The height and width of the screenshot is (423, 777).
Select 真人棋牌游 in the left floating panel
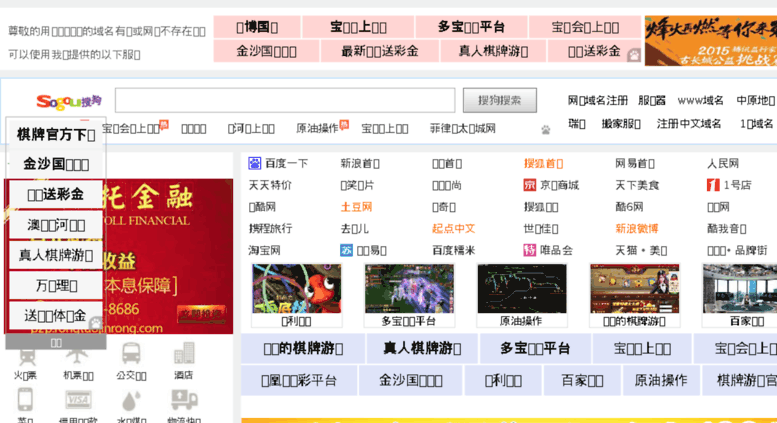56,255
